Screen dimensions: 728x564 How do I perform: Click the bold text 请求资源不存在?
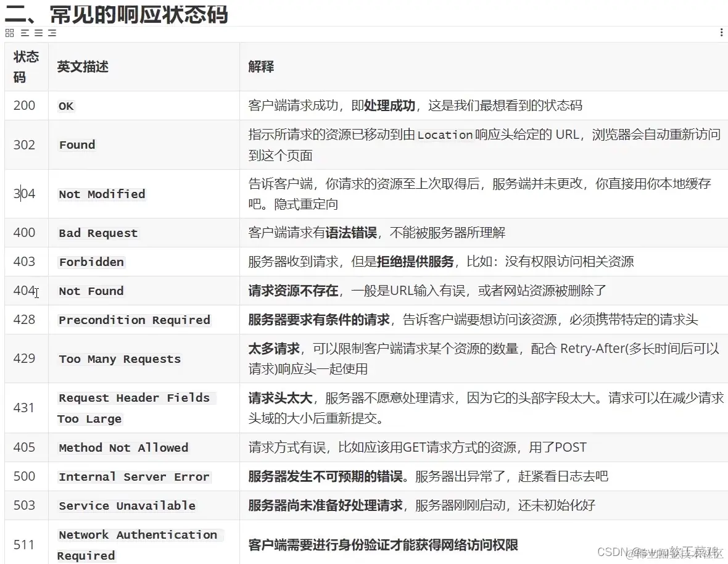[x=293, y=291]
